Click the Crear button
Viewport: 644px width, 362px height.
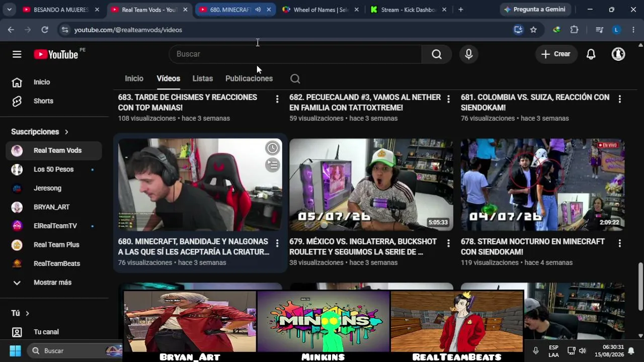[555, 54]
